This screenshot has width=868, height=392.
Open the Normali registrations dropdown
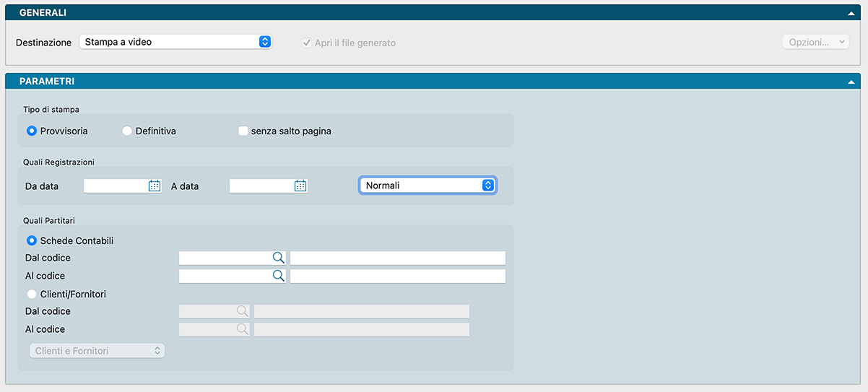tap(428, 186)
